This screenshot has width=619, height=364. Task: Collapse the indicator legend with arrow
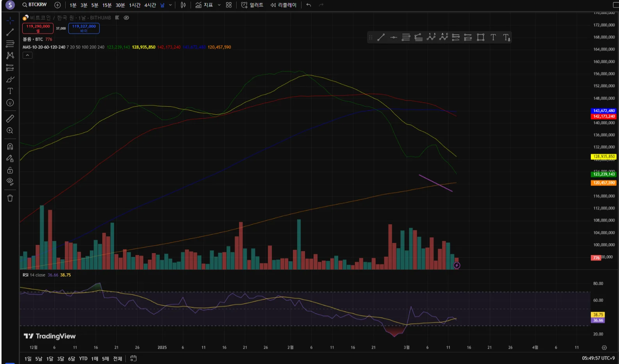click(27, 55)
